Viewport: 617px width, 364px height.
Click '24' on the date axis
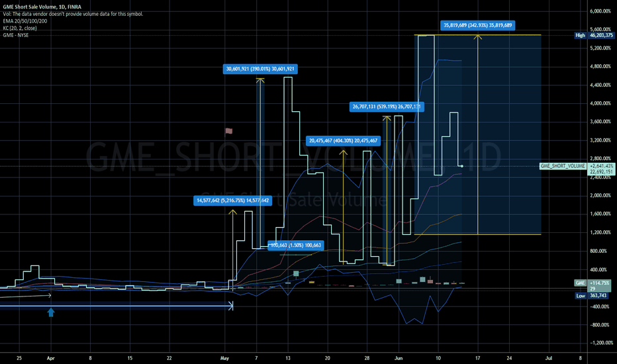coord(509,359)
